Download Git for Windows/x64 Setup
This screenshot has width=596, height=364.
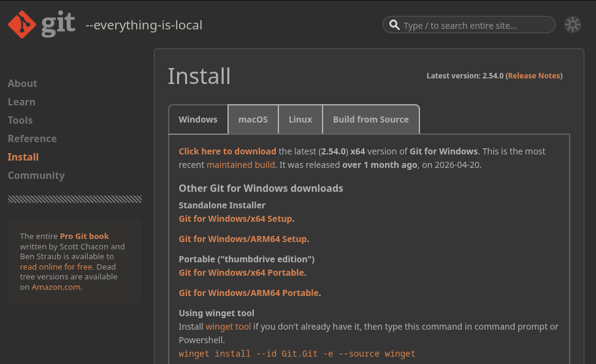(235, 219)
